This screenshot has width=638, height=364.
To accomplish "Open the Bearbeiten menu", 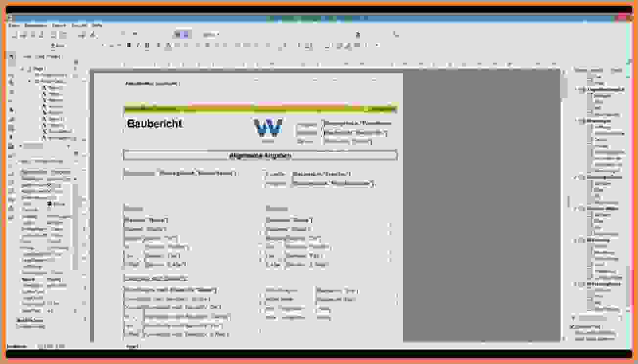I will tap(35, 25).
